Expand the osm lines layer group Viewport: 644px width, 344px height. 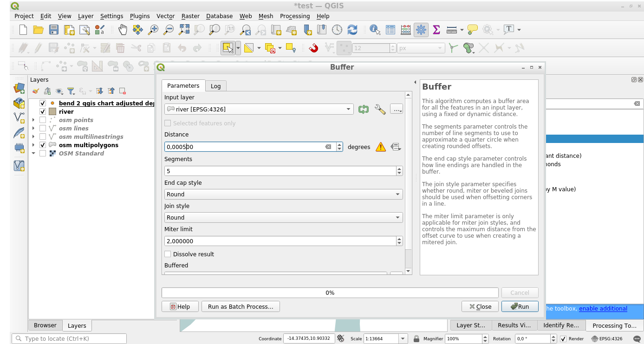33,128
